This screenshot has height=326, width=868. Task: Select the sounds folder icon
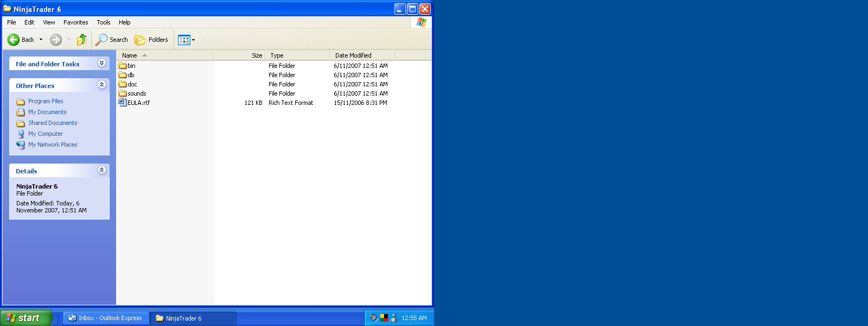click(123, 93)
